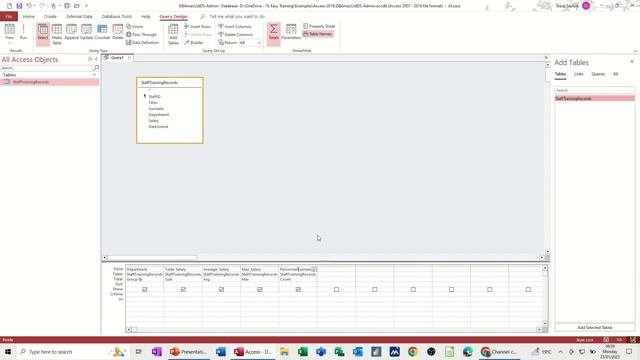
Task: Save using the quick access toolbar icon
Action: click(x=19, y=6)
